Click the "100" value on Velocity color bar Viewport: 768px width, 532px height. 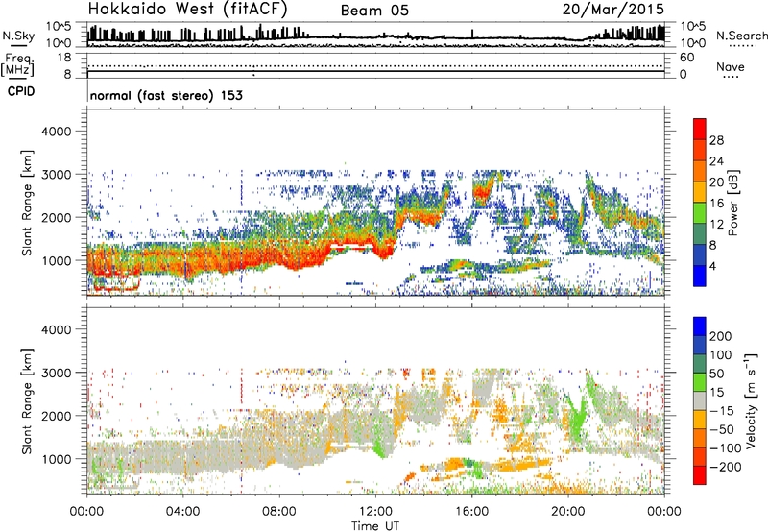[x=721, y=354]
